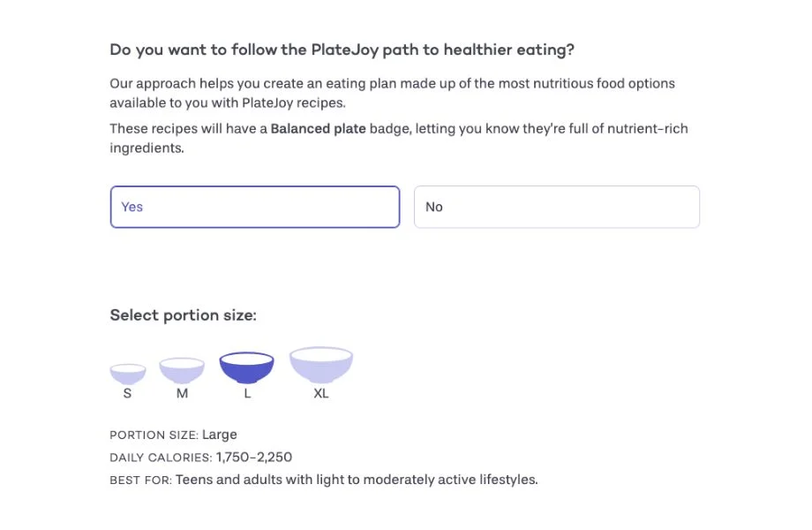Click the M size label
This screenshot has height=530, width=812.
(x=182, y=393)
